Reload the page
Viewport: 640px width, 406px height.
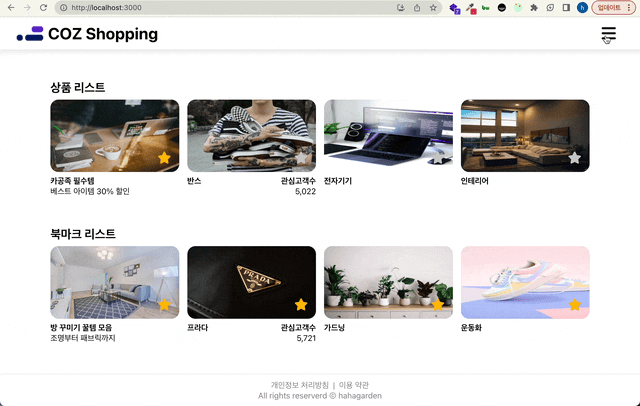(x=43, y=7)
